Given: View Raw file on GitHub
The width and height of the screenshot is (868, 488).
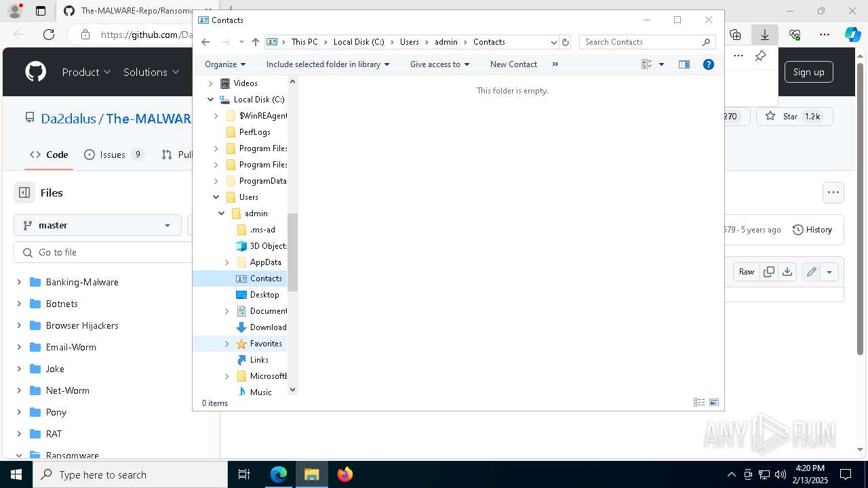Looking at the screenshot, I should point(747,272).
